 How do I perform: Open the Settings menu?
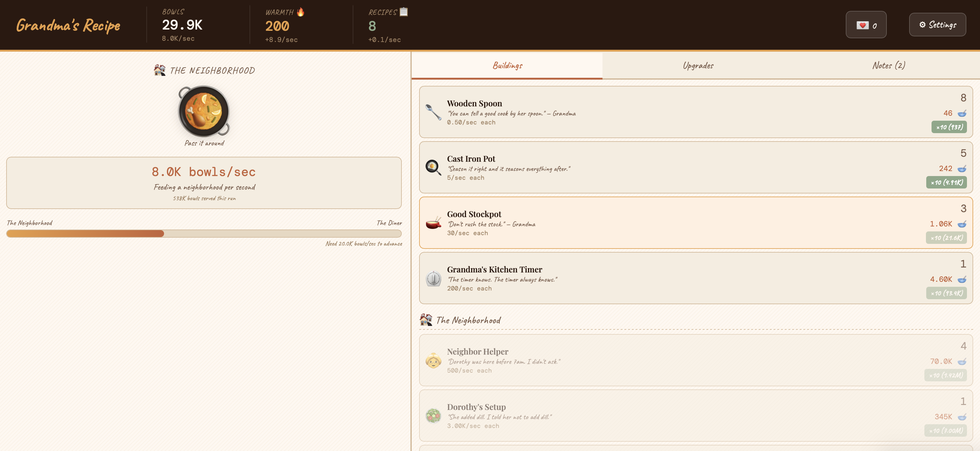tap(937, 25)
